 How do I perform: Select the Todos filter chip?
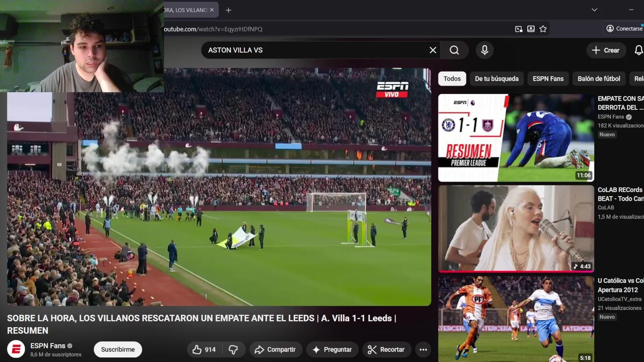(452, 78)
